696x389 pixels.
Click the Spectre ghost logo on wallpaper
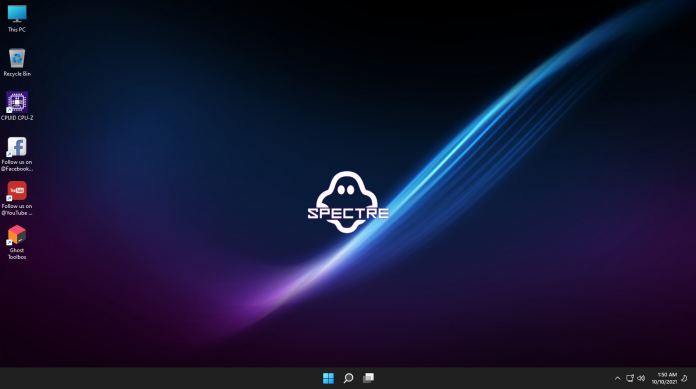coord(348,202)
